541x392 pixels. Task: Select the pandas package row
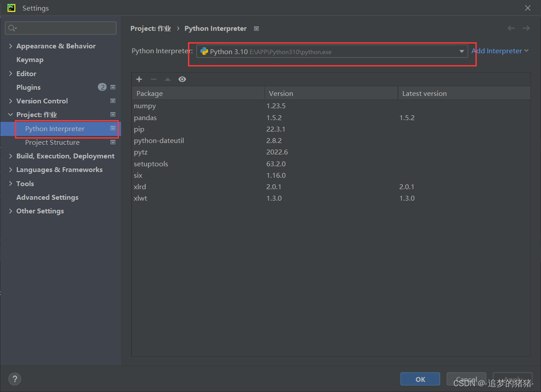331,117
